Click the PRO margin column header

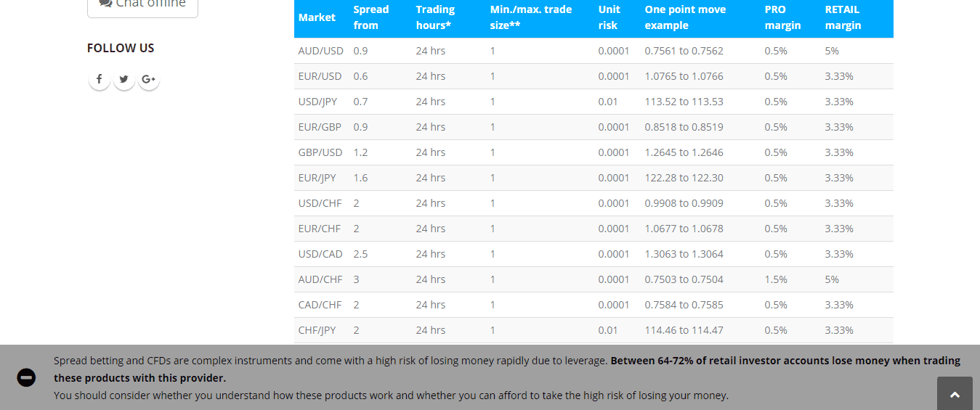point(782,17)
